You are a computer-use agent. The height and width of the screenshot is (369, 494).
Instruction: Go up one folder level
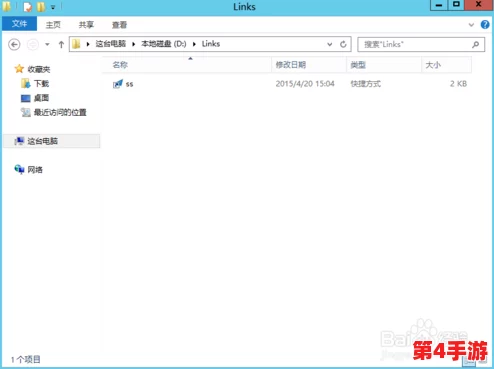coord(61,44)
